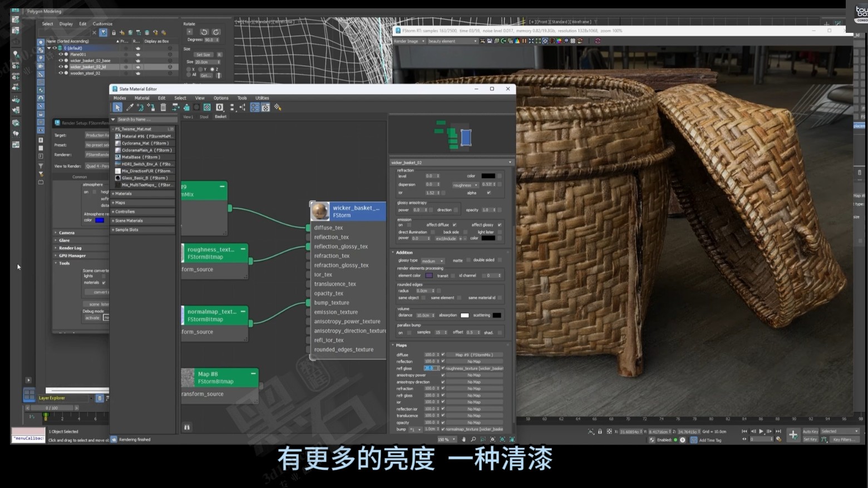Enable the matte checkbox in Addition
Viewport: 868px width, 488px height.
click(468, 260)
